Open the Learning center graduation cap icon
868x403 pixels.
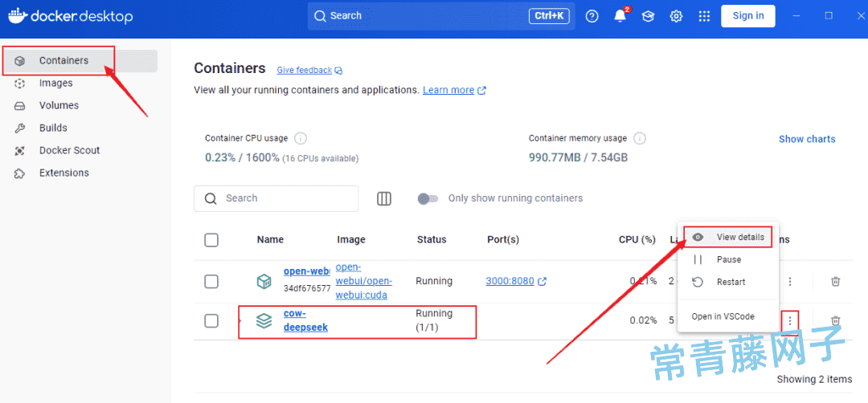click(x=648, y=16)
